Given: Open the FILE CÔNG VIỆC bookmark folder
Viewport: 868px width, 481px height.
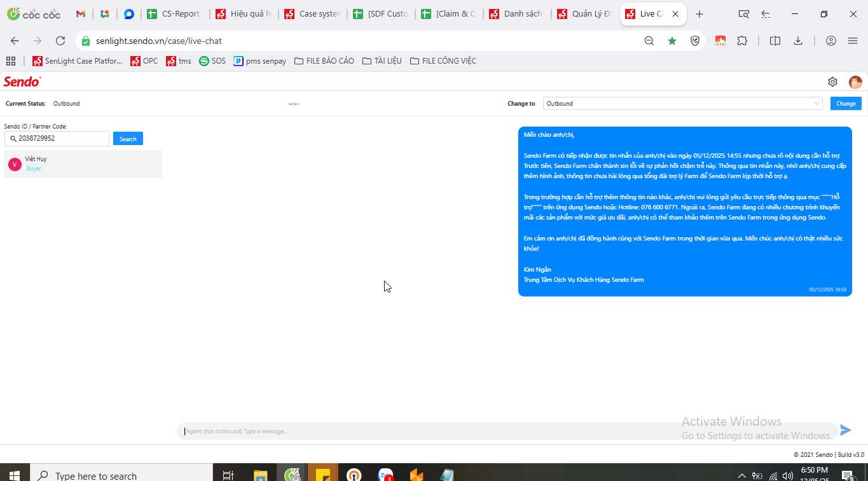Looking at the screenshot, I should [443, 61].
